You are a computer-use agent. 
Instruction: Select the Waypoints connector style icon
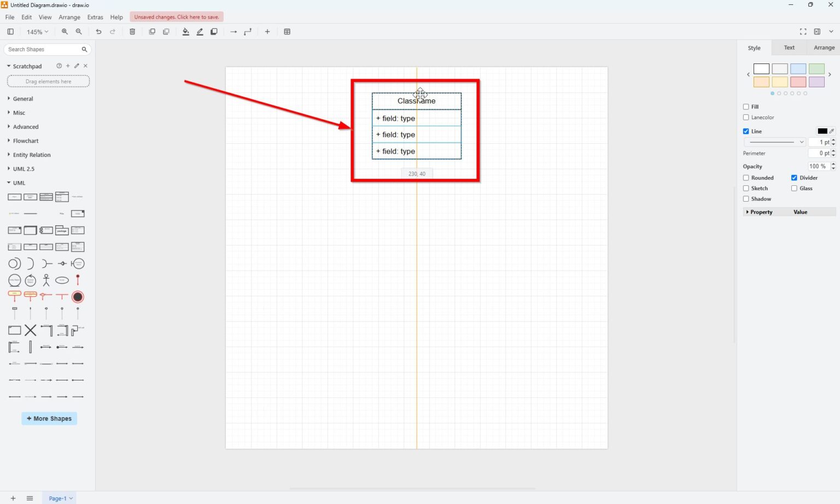click(x=248, y=32)
